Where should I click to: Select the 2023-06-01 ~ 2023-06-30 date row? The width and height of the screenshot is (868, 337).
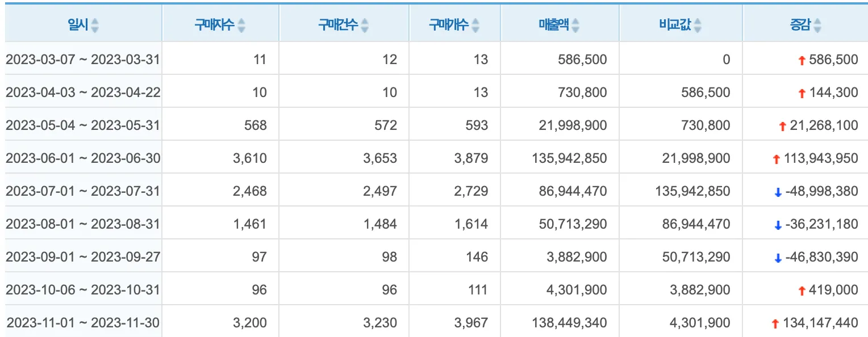point(83,158)
